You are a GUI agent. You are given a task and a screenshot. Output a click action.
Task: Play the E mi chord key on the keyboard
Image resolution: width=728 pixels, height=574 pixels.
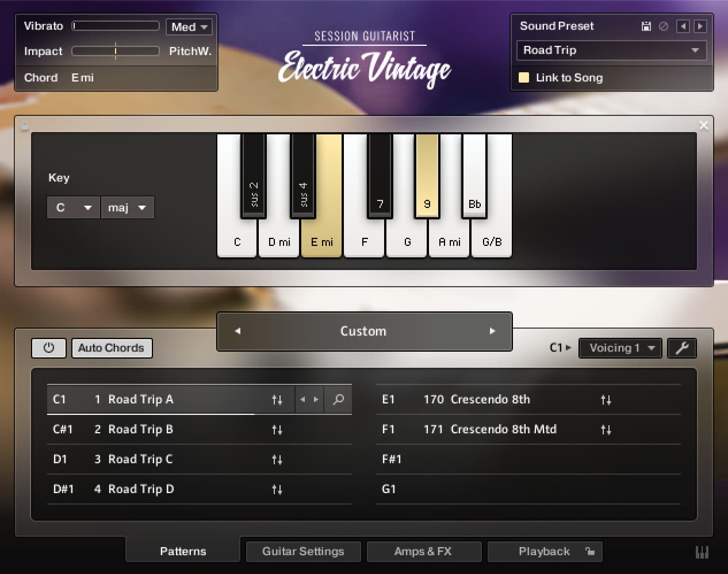click(321, 242)
